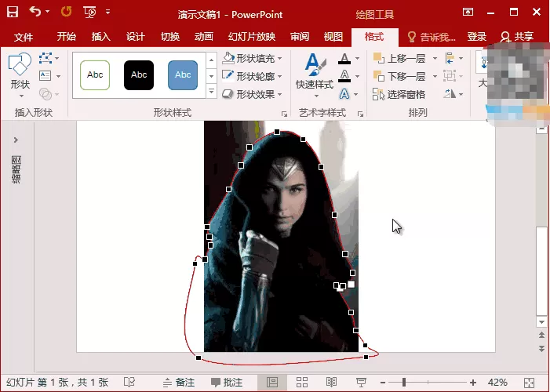
Task: Switch to the 动画 tab
Action: point(204,37)
